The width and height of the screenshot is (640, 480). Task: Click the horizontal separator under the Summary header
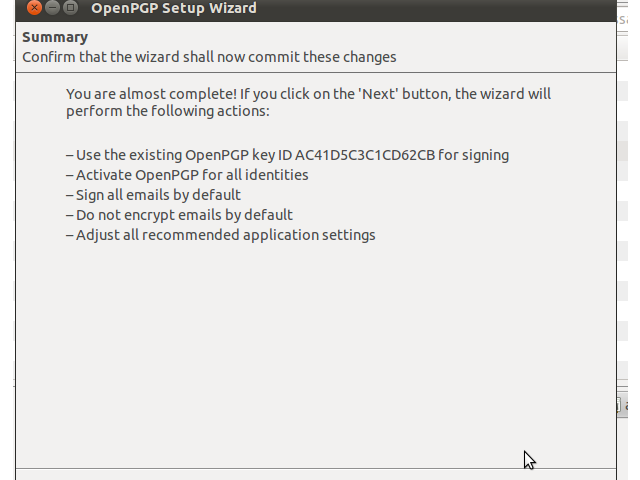point(316,73)
